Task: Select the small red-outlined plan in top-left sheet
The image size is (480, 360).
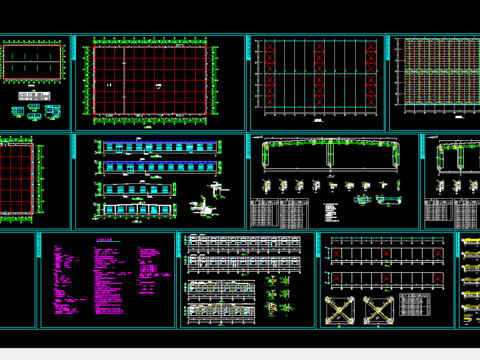Action: pyautogui.click(x=32, y=62)
